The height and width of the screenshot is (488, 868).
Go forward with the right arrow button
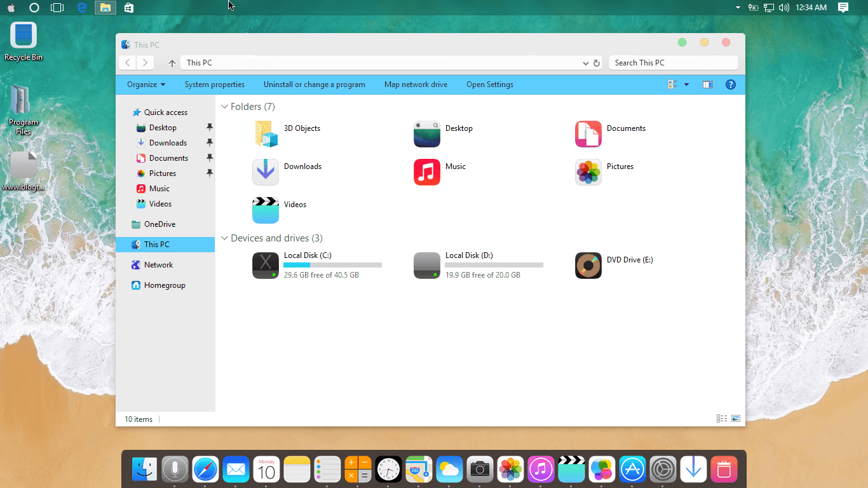pyautogui.click(x=146, y=62)
